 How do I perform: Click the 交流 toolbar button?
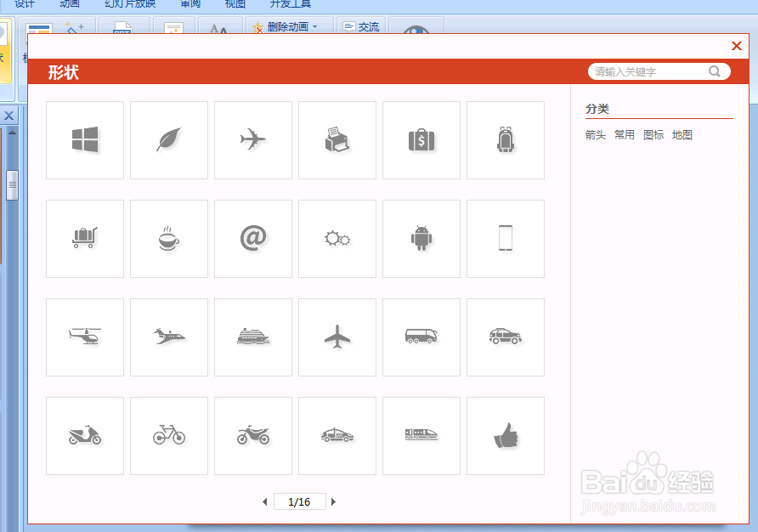tap(361, 27)
